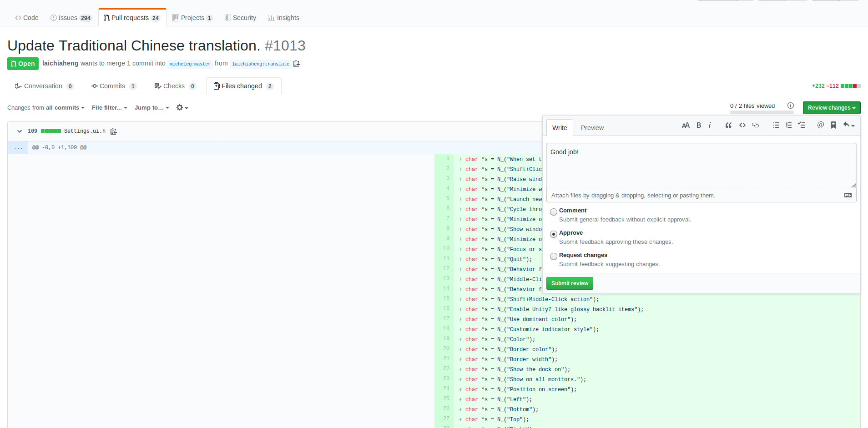Switch to the Preview tab in the review editor

[x=592, y=128]
